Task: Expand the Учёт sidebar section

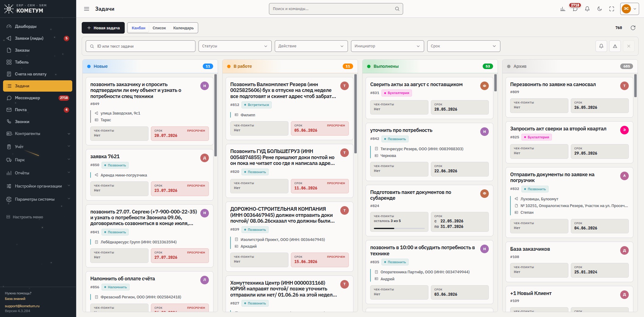Action: coord(38,147)
